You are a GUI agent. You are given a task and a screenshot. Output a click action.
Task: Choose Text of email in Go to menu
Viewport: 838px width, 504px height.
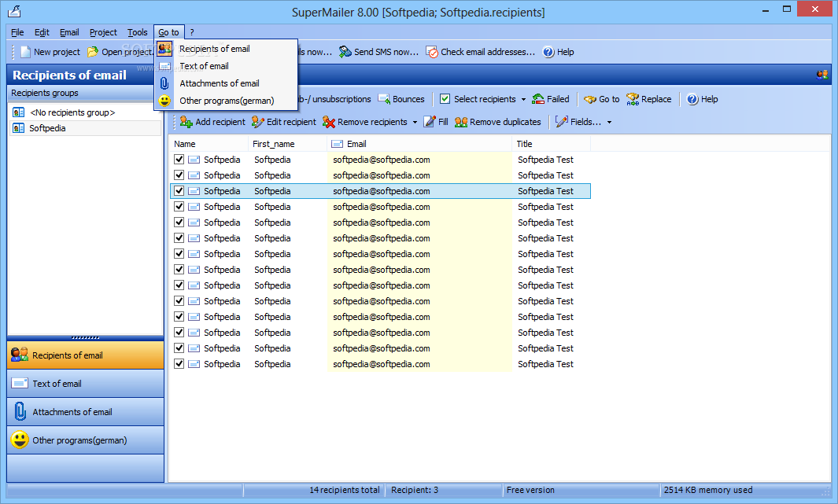[x=226, y=66]
